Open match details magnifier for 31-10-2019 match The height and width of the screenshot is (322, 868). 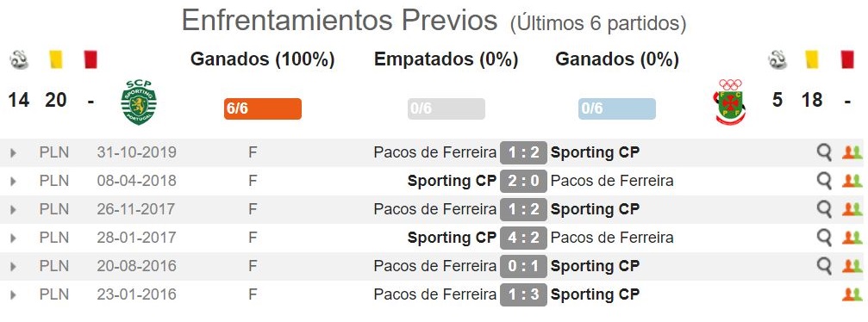[x=824, y=152]
